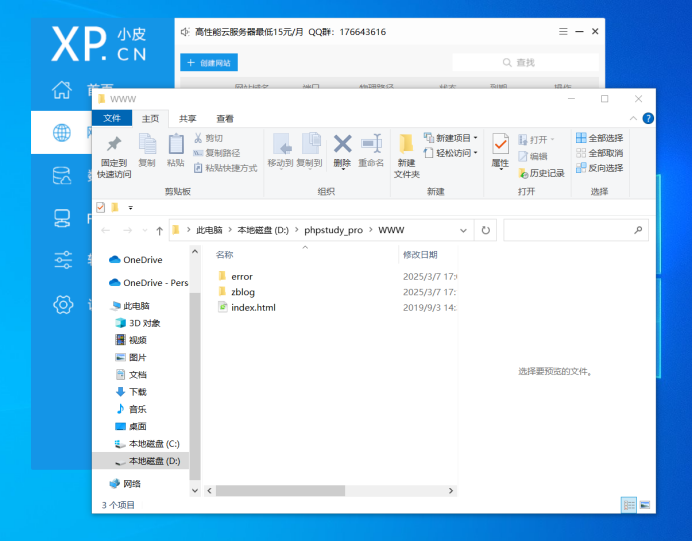Open hamburger menu in XP window
The height and width of the screenshot is (541, 692).
563,32
